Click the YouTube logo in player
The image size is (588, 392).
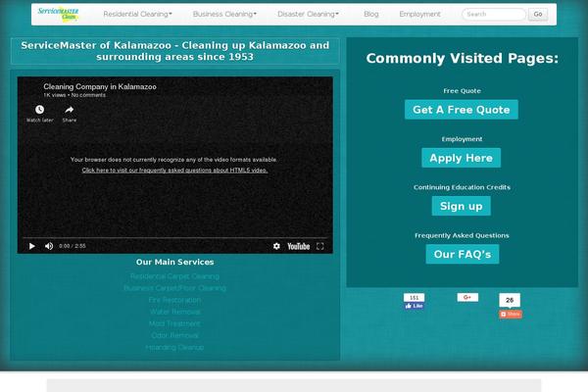pyautogui.click(x=299, y=246)
